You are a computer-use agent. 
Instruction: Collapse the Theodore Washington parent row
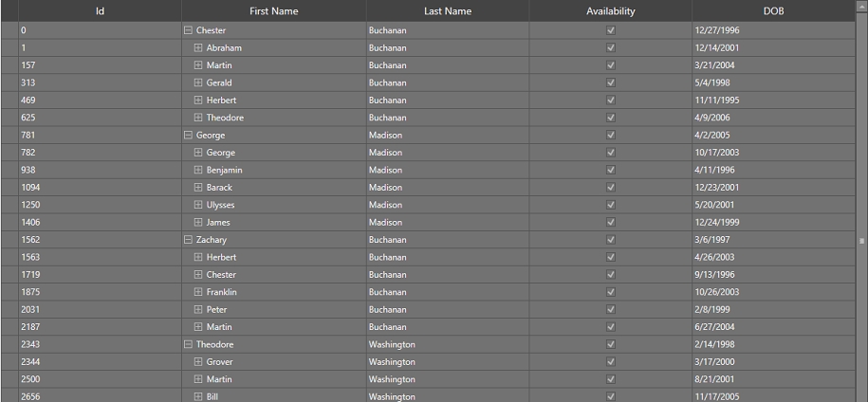pos(188,344)
